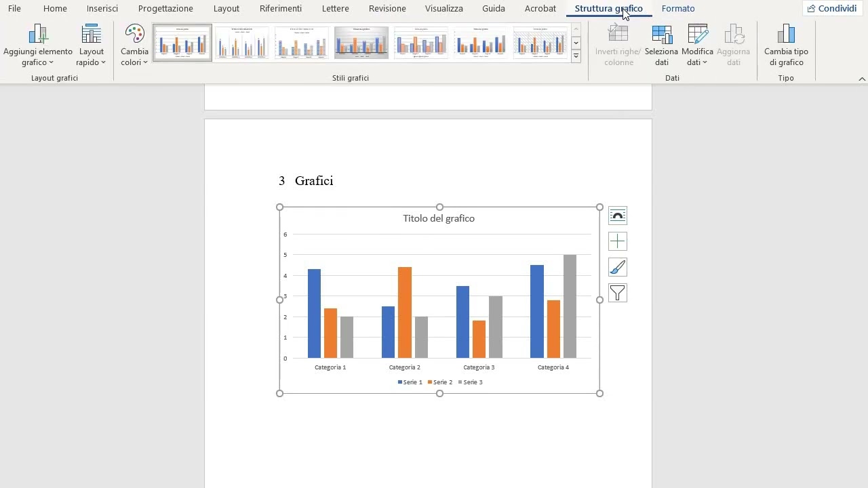The height and width of the screenshot is (488, 868).
Task: Switch to the Home tab
Action: [55, 9]
